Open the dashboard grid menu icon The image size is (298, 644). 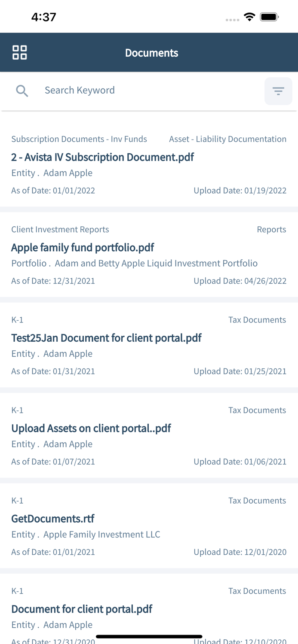(20, 52)
